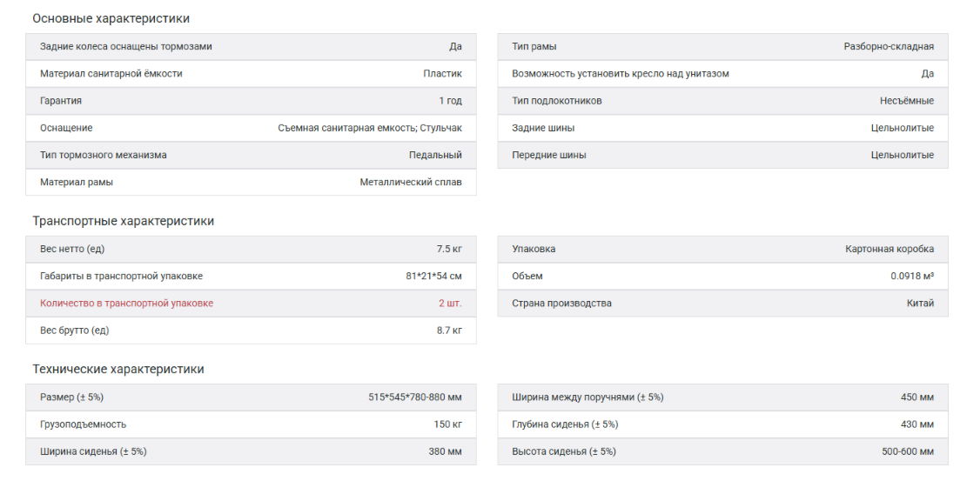Click 'Съемная санитарная емкость; Стульчак' value
The height and width of the screenshot is (494, 980).
tap(370, 128)
